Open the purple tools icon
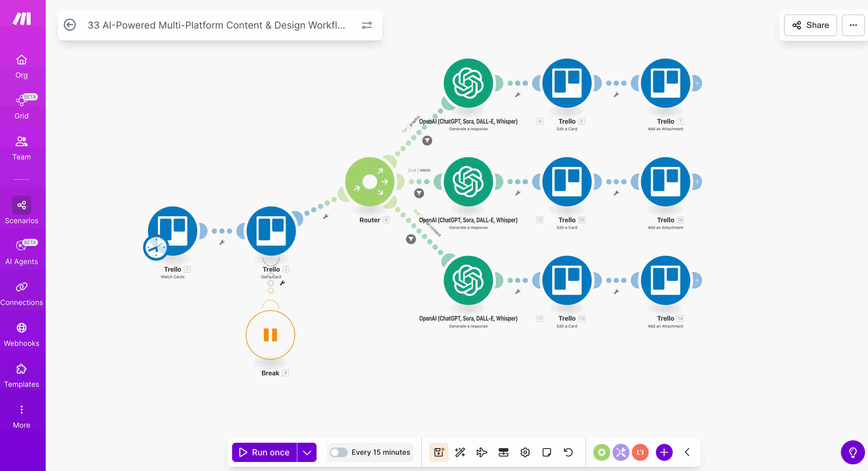This screenshot has width=868, height=471. coord(621,452)
